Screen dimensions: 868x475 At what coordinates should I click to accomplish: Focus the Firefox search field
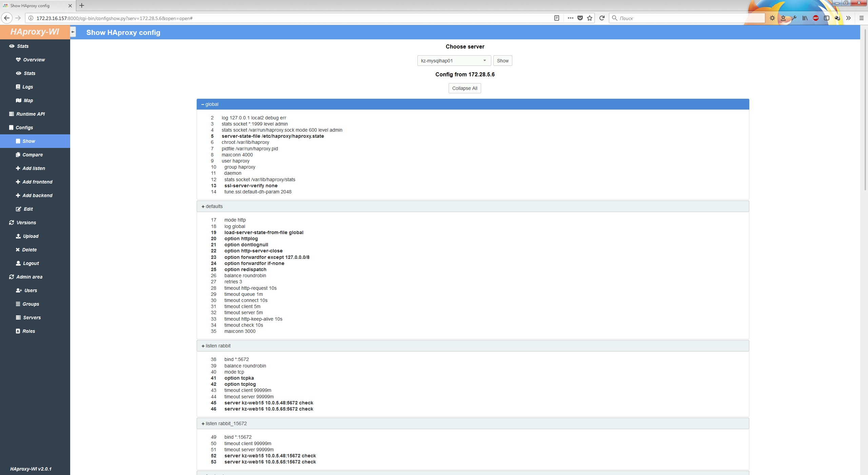click(x=688, y=18)
